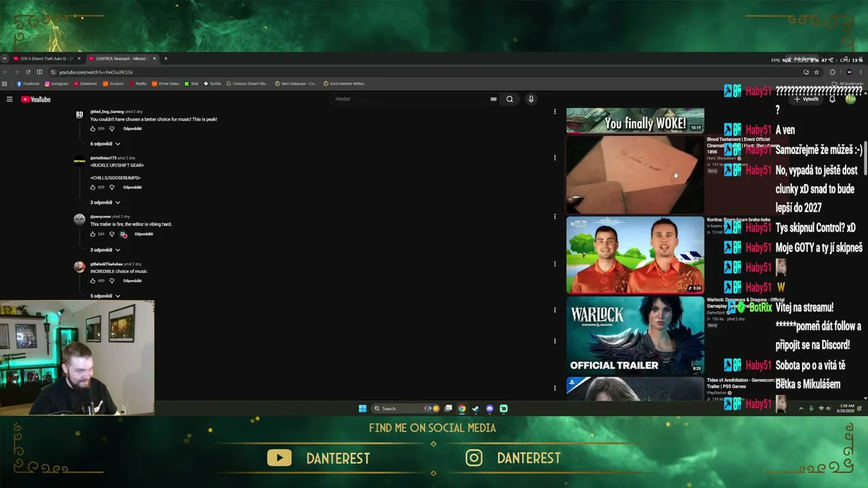Go forward with the browser forward arrow

(16, 72)
